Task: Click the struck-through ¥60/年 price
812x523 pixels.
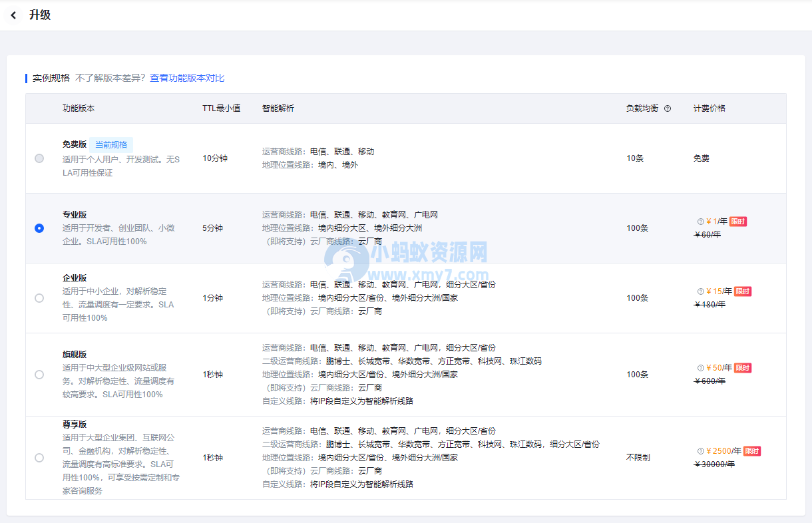Action: (x=708, y=235)
